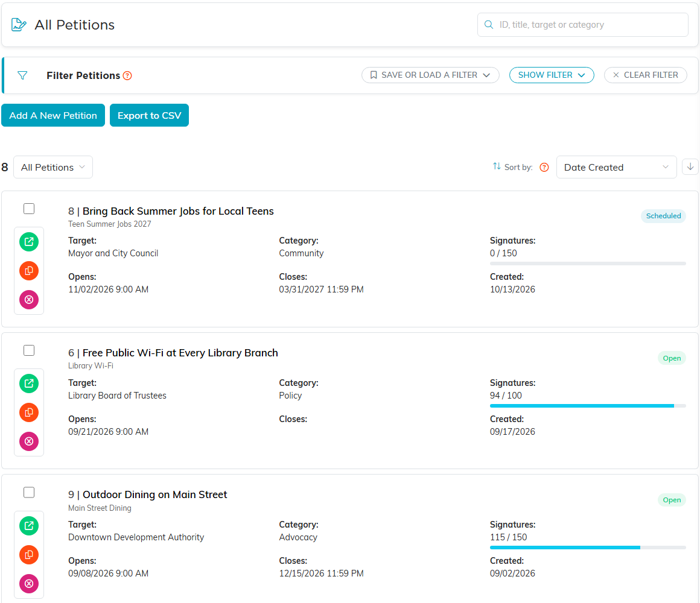The image size is (700, 603).
Task: Delete the Outdoor Dining petition
Action: click(29, 584)
